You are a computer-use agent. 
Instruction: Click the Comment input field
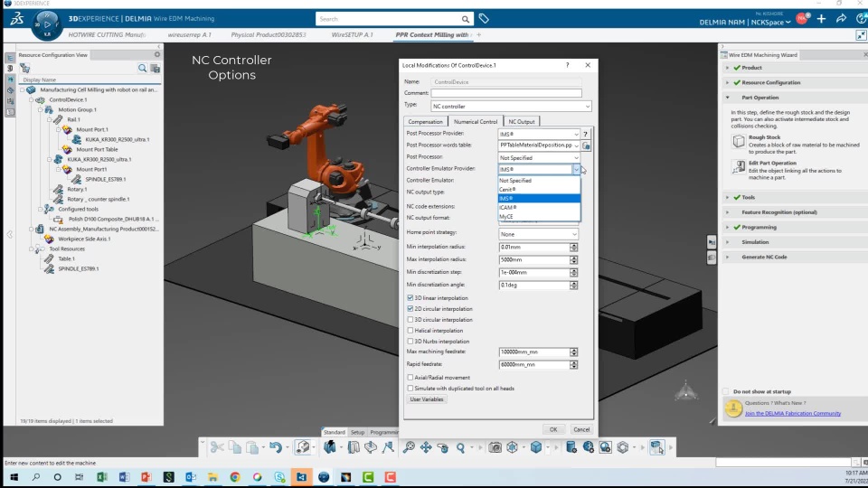(x=506, y=93)
